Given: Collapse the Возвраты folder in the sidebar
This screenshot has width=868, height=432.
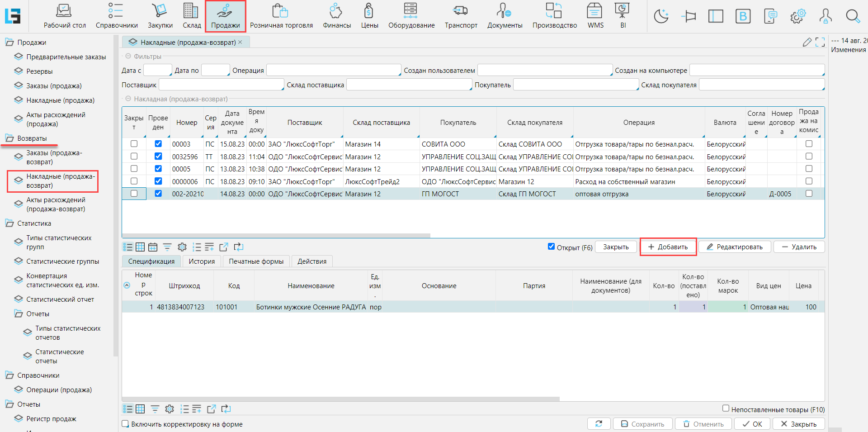Looking at the screenshot, I should point(9,138).
